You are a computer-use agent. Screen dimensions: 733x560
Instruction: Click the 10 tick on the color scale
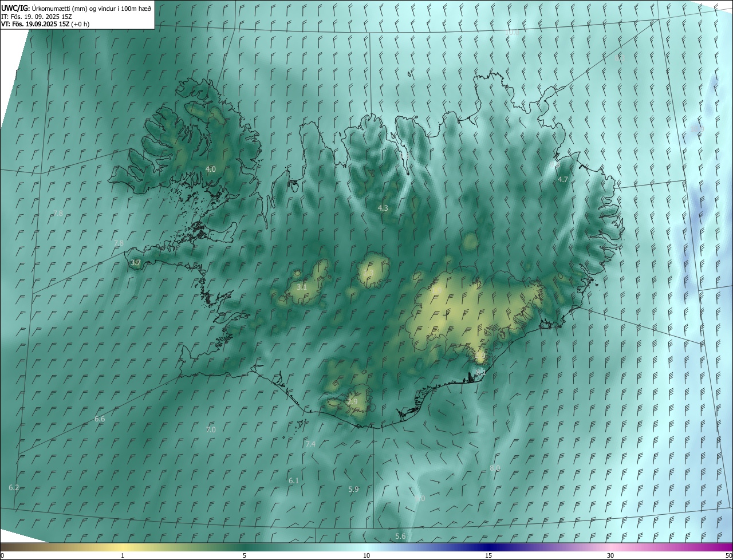366,555
